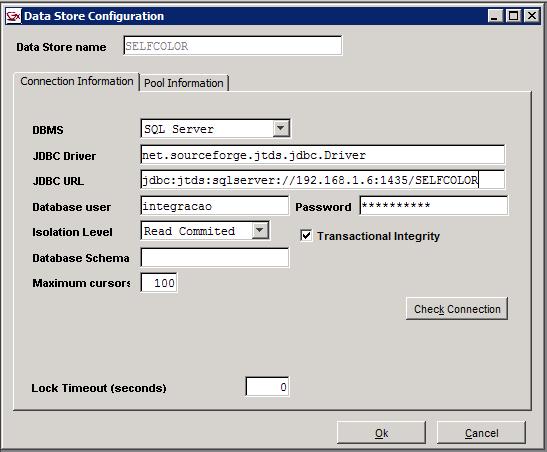Toggle the Transactional Integrity checkbox
Viewport: 547px width, 452px height.
(x=306, y=235)
